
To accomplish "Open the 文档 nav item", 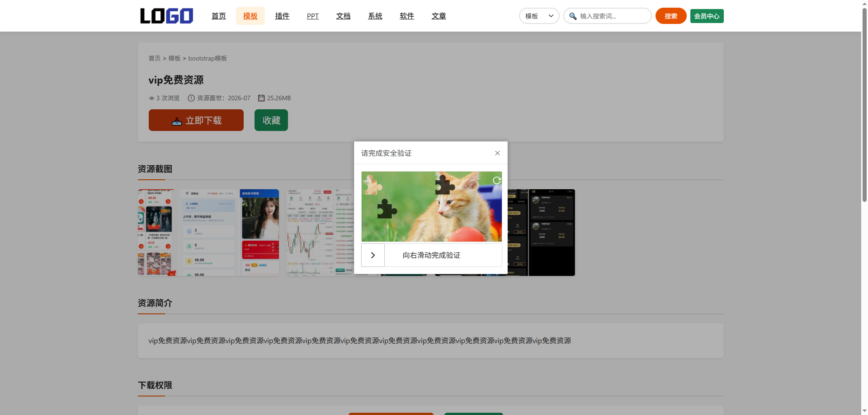I will click(x=344, y=16).
